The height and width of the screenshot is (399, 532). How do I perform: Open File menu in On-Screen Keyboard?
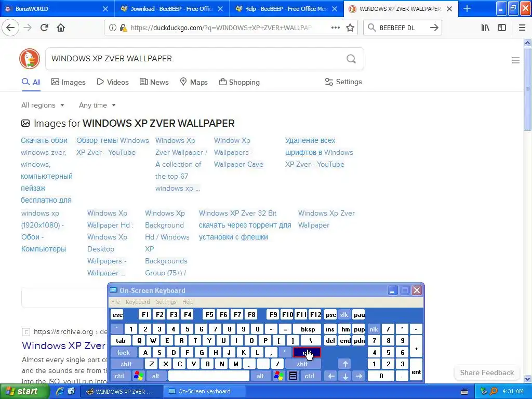[115, 302]
